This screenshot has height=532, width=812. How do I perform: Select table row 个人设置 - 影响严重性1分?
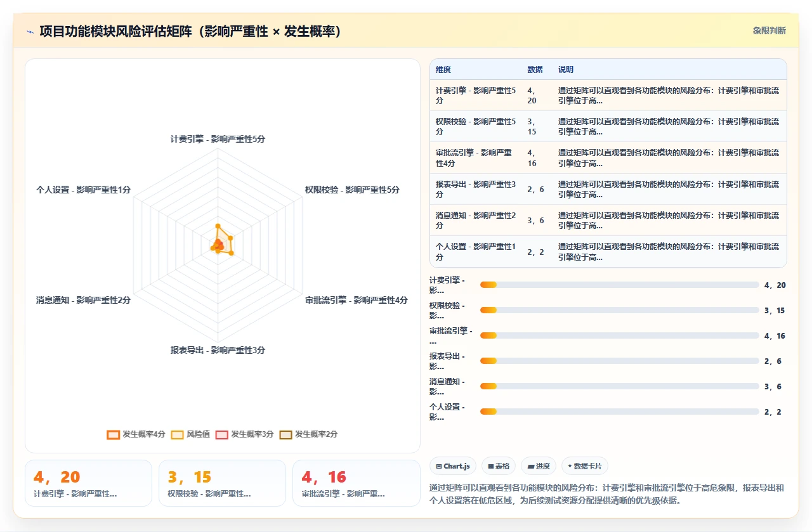point(608,252)
